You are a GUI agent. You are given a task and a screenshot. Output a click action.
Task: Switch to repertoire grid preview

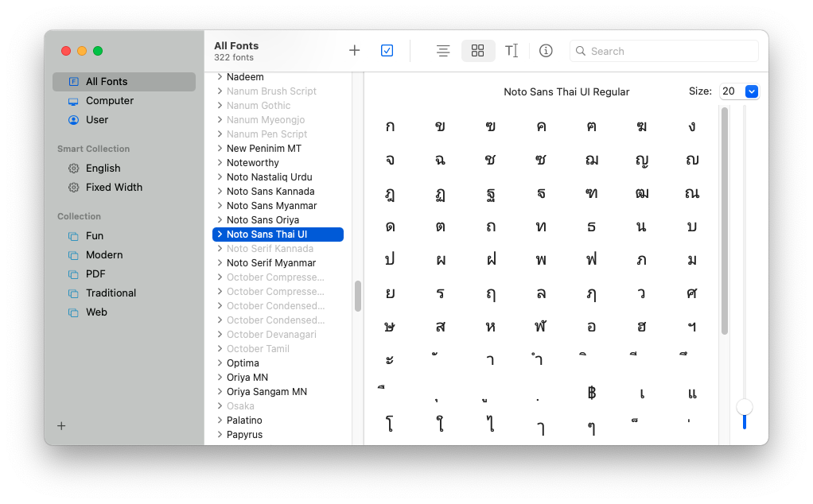477,51
